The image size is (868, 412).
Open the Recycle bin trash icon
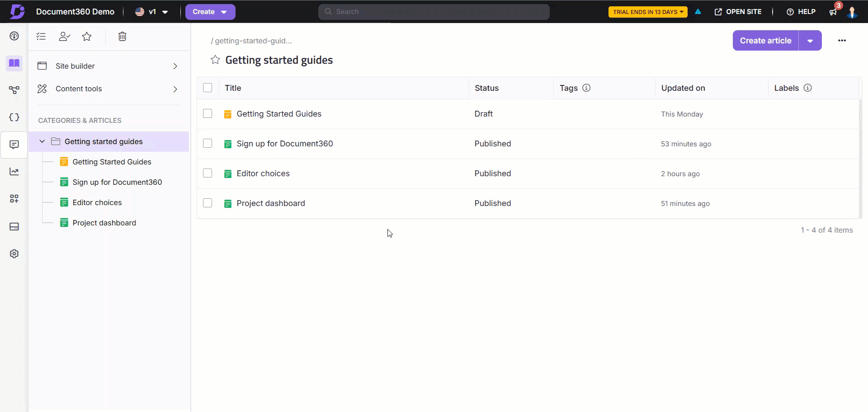click(x=122, y=37)
